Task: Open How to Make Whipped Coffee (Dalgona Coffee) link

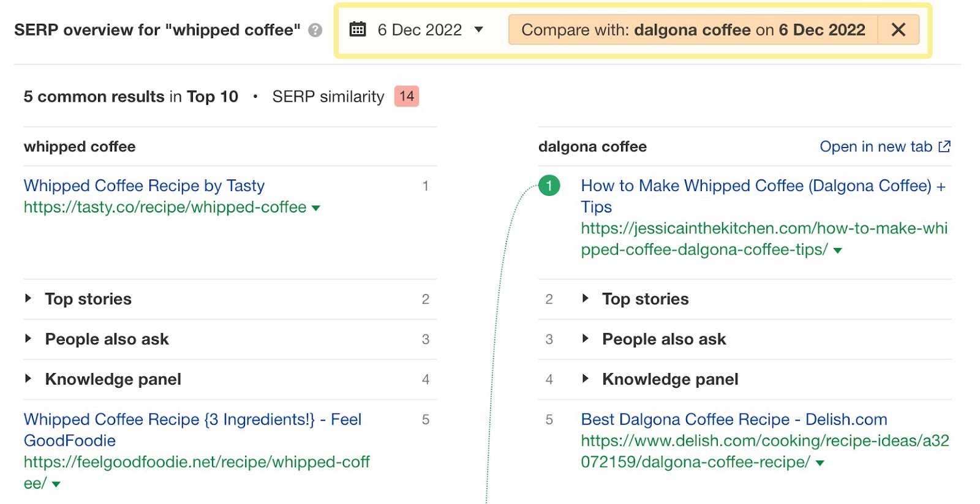Action: [x=763, y=196]
